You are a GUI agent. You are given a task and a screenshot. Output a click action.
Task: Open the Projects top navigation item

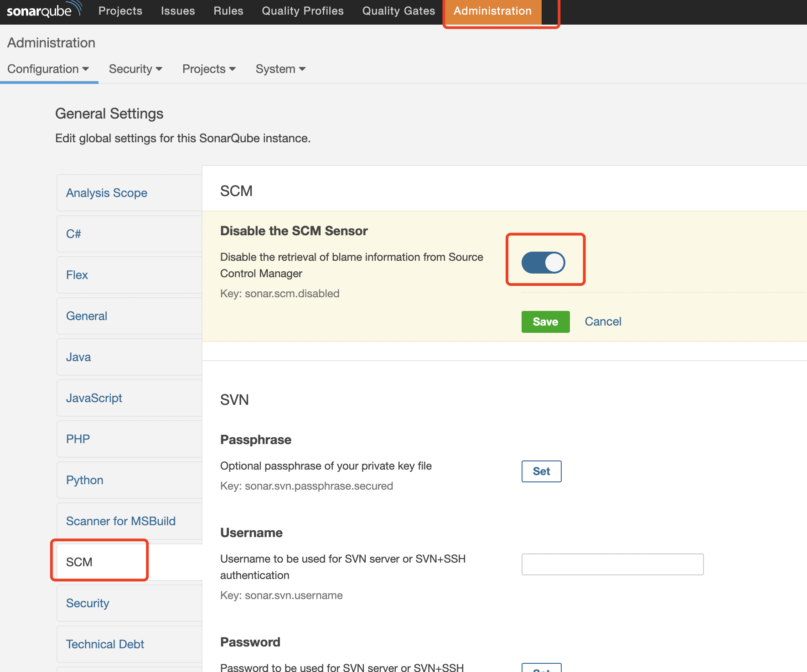120,11
